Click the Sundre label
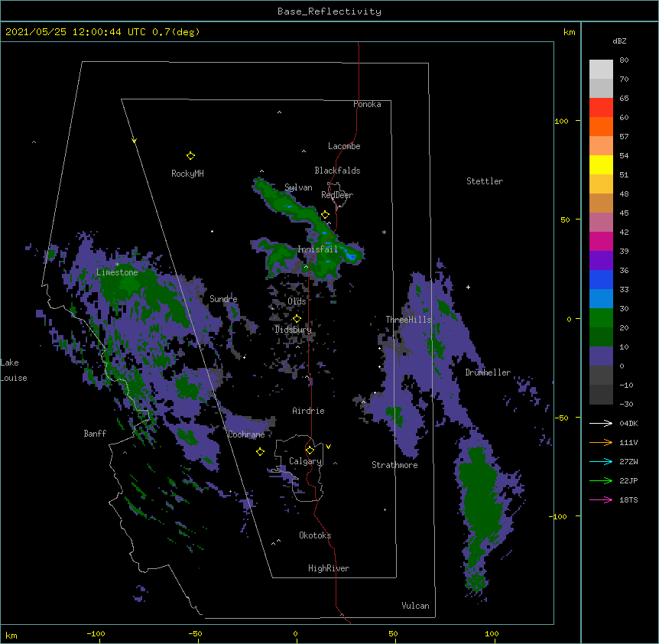The height and width of the screenshot is (644, 659). [223, 299]
